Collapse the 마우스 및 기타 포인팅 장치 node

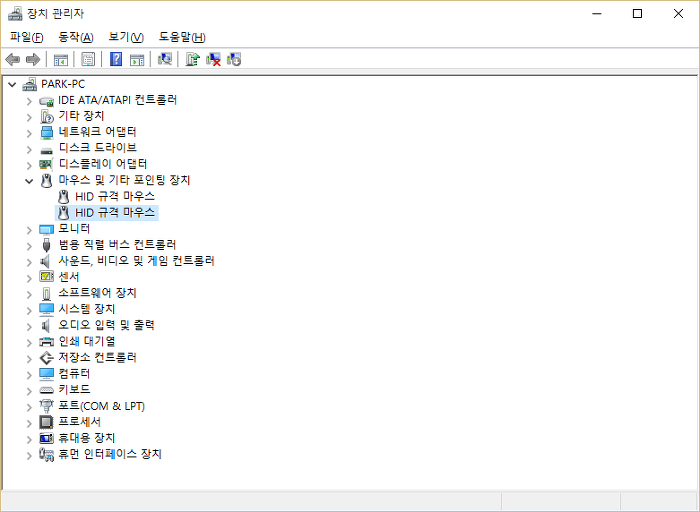29,180
